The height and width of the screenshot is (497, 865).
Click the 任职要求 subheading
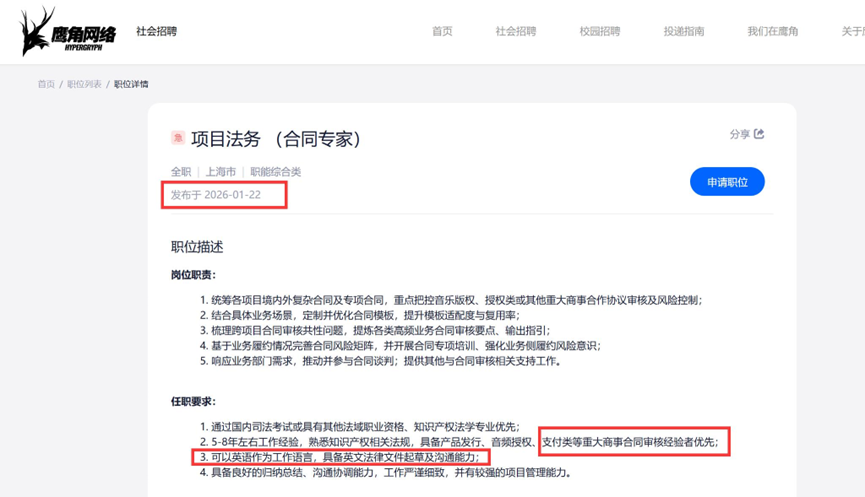(193, 401)
